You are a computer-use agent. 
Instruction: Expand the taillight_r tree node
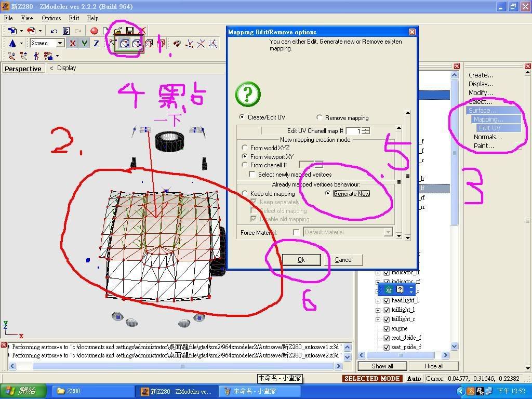[x=378, y=320]
